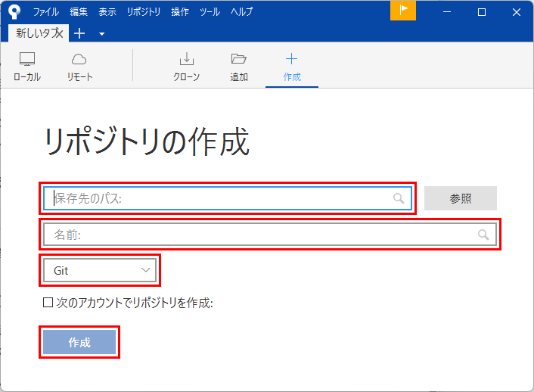The width and height of the screenshot is (534, 392).
Task: Open tab list dropdown arrow beside plus
Action: pyautogui.click(x=101, y=34)
